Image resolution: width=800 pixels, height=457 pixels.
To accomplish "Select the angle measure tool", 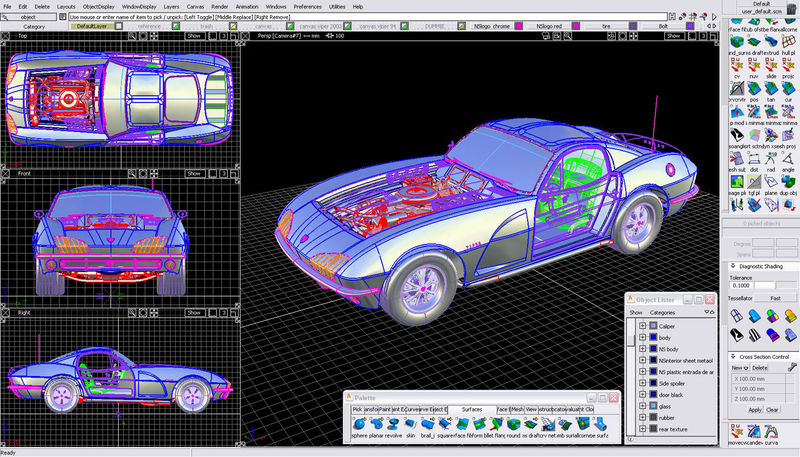I will point(788,159).
